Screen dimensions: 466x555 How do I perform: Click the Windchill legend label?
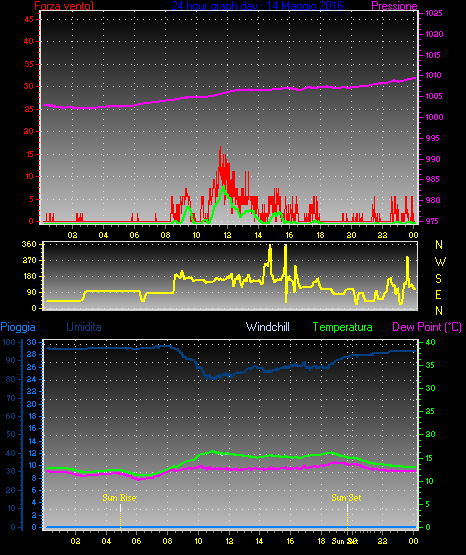tap(267, 327)
